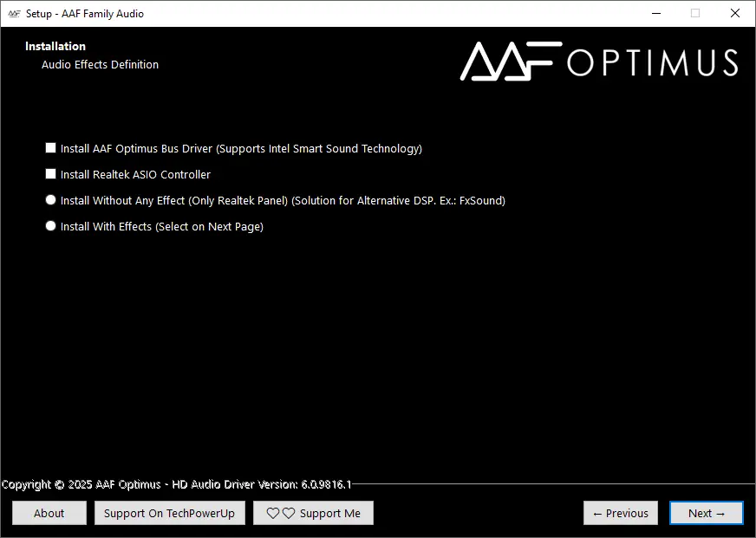This screenshot has width=756, height=538.
Task: Click the Setup - AAF Family Audio title
Action: [x=85, y=14]
